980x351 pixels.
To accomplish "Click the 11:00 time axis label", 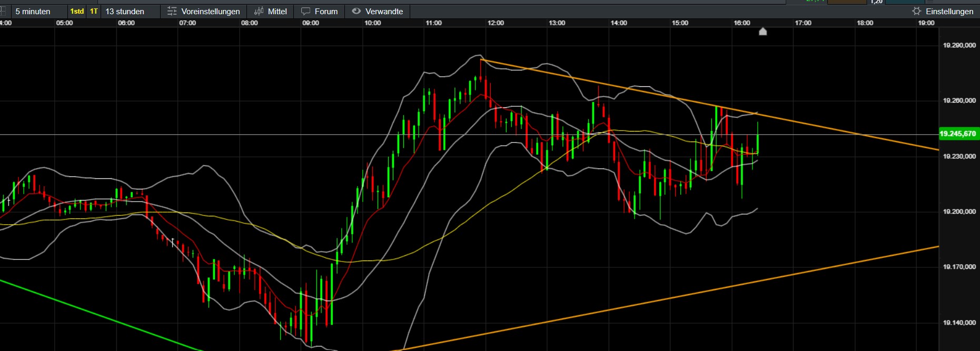I will [x=434, y=23].
